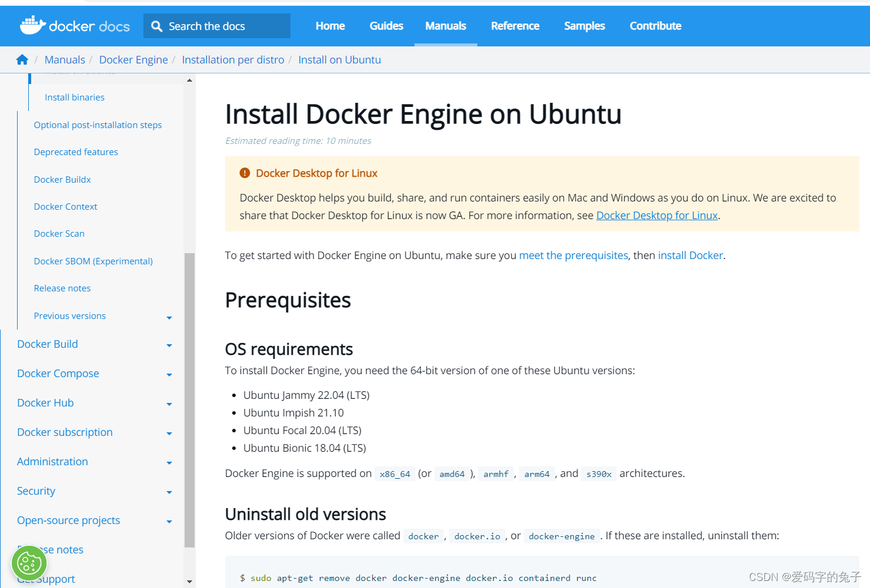The image size is (870, 588).
Task: Click the s390x code label
Action: point(599,474)
